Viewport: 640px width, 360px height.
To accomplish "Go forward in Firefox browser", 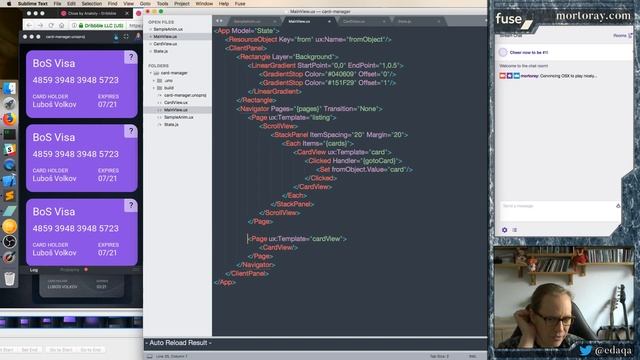I will pos(40,25).
